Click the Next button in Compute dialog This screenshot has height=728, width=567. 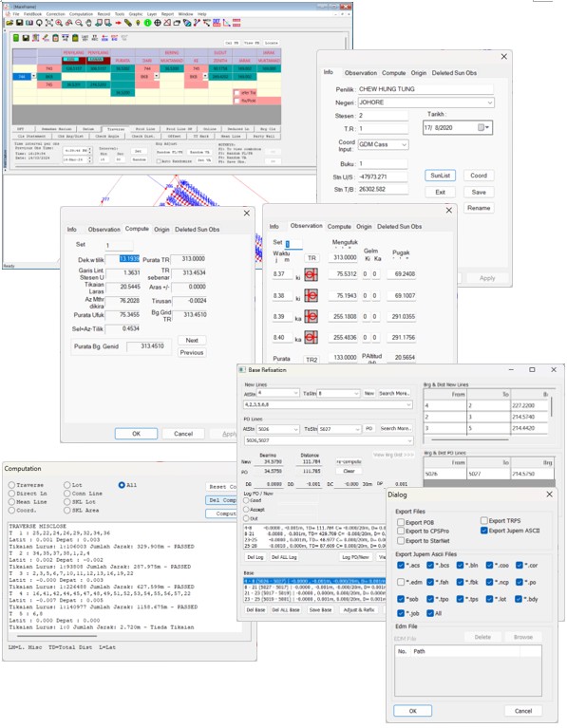[192, 341]
